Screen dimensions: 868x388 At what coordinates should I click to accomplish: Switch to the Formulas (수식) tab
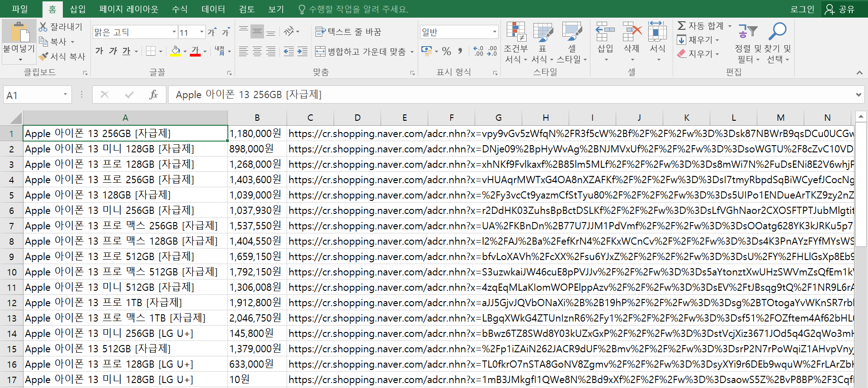point(180,9)
